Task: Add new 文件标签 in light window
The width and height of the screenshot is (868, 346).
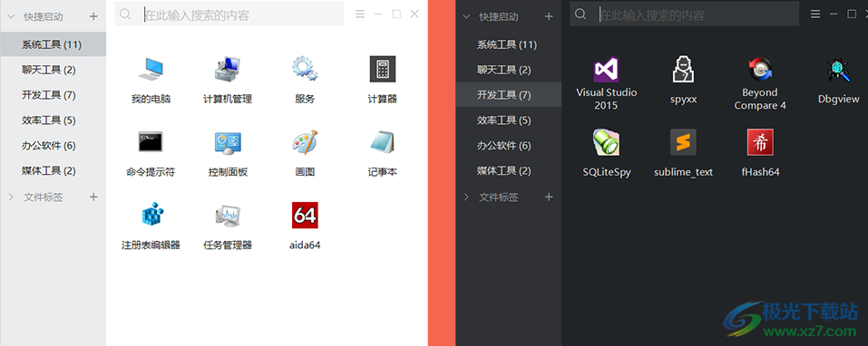Action: (x=93, y=197)
